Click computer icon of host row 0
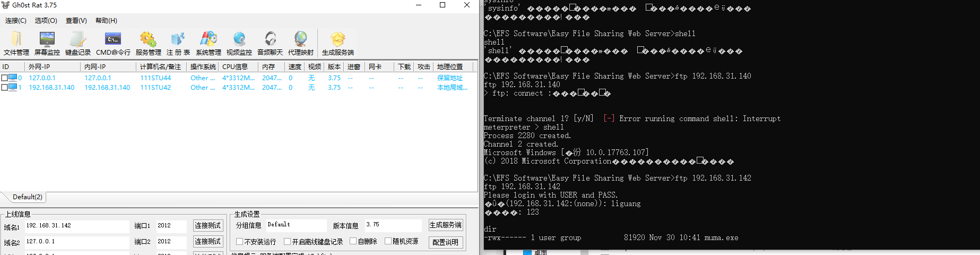 point(13,78)
